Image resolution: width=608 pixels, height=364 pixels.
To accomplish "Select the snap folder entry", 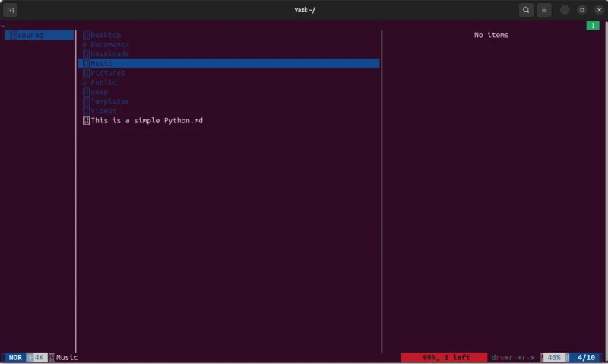I will coord(100,92).
